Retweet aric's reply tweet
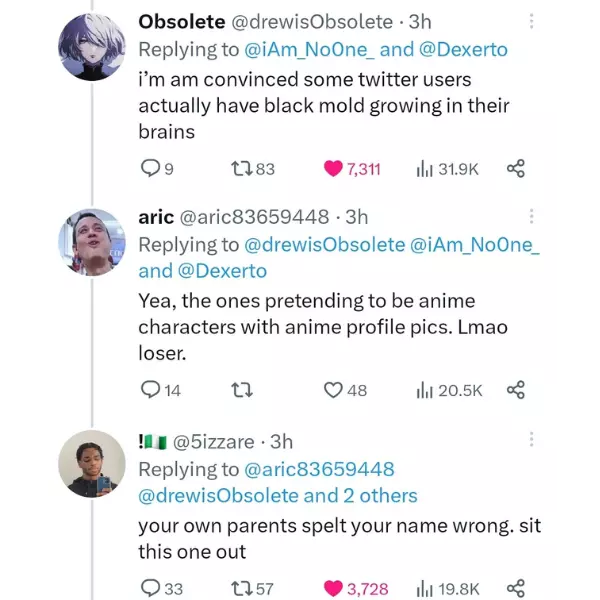This screenshot has height=600, width=600. 242,389
